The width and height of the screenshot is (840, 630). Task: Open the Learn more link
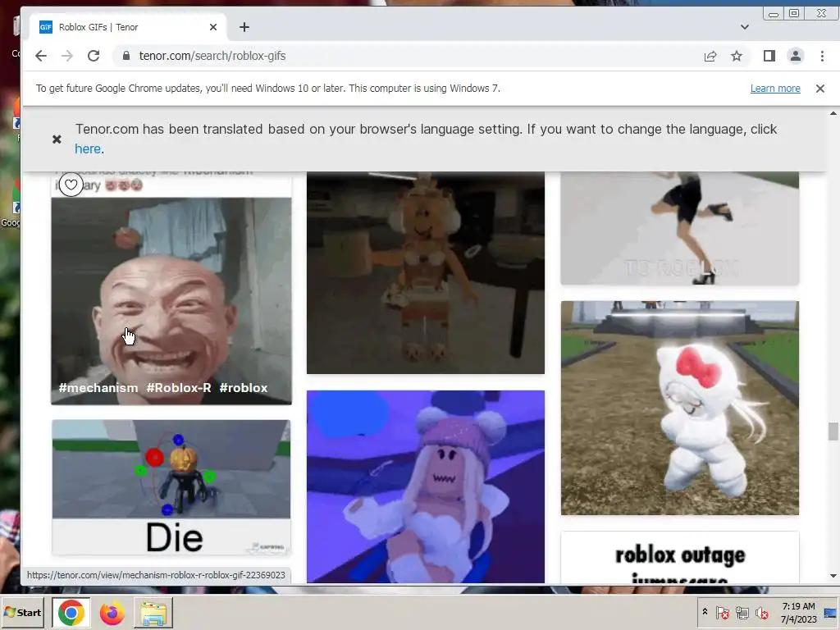click(775, 89)
